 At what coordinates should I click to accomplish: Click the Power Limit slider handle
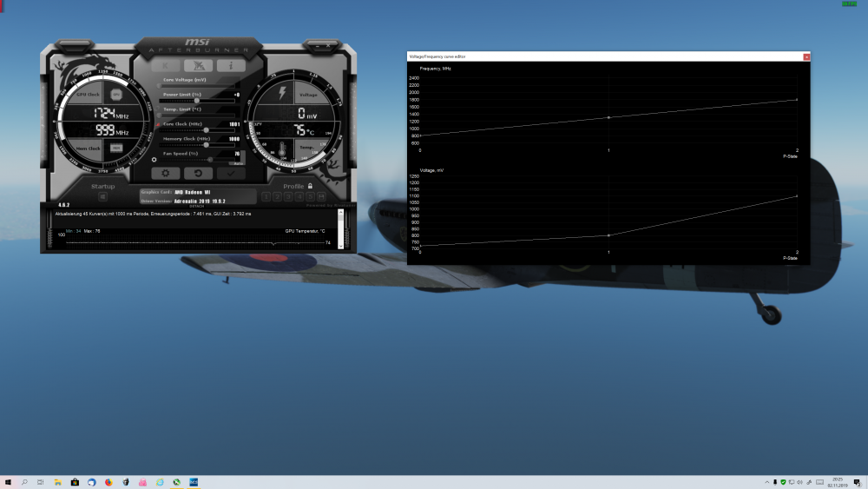pos(197,101)
